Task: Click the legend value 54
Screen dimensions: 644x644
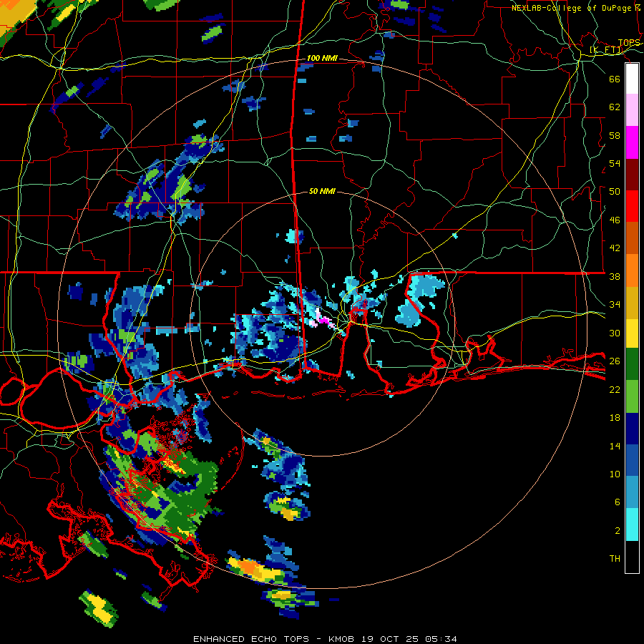Action: click(615, 163)
